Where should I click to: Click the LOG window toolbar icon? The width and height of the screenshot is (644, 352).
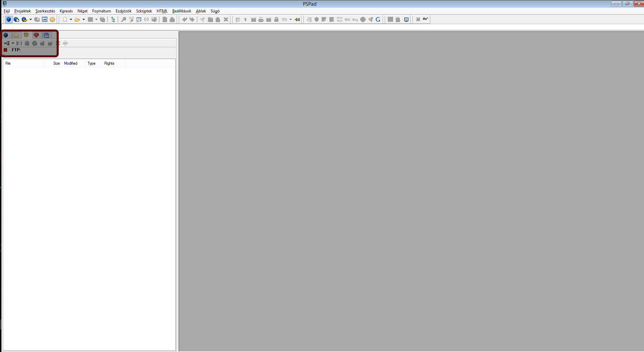tap(45, 19)
